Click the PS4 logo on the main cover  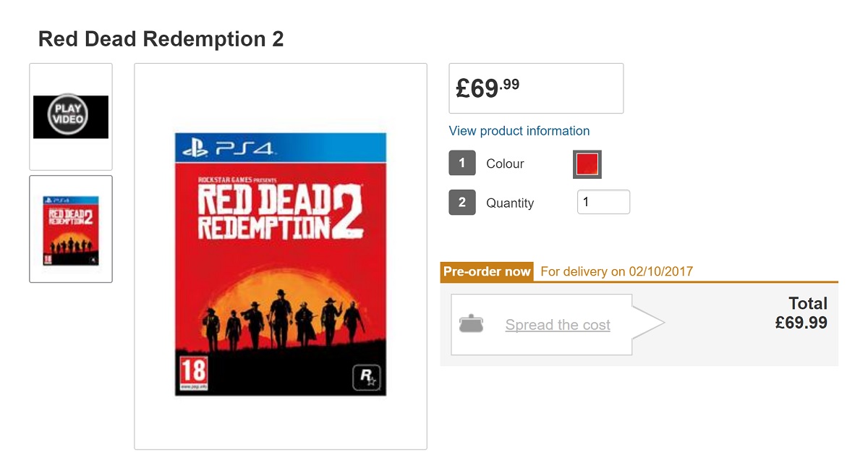[x=228, y=150]
